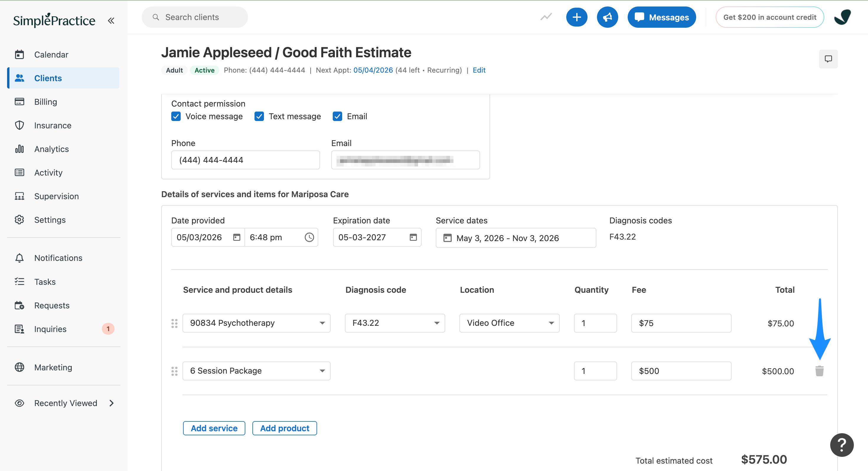Click the 6:48 pm time field
This screenshot has width=868, height=471.
click(x=281, y=238)
